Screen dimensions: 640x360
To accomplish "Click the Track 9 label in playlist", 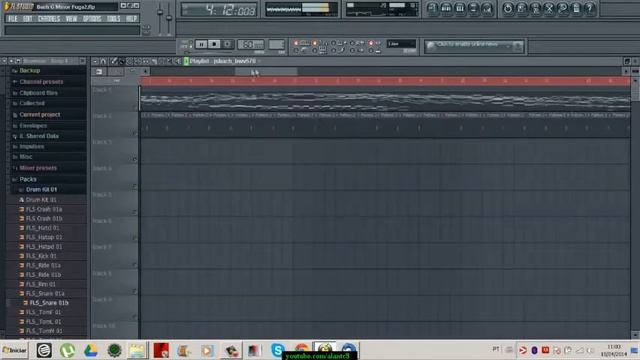I will pos(102,300).
